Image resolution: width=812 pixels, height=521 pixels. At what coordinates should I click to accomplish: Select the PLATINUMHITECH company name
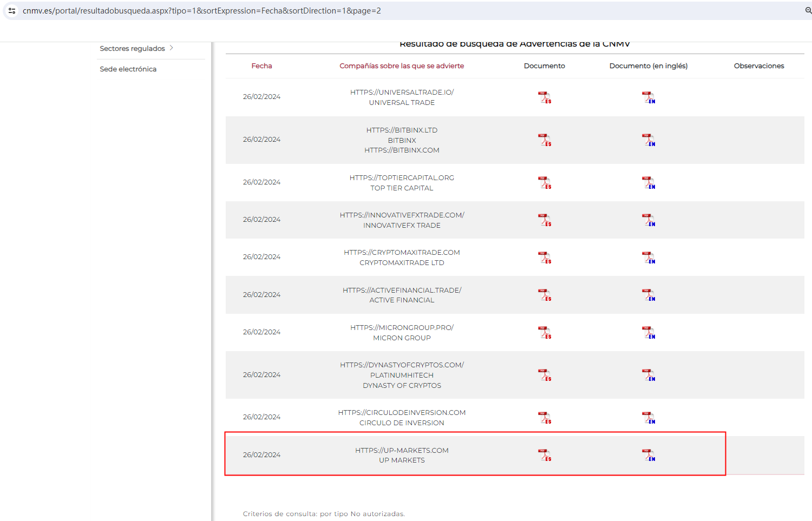402,375
